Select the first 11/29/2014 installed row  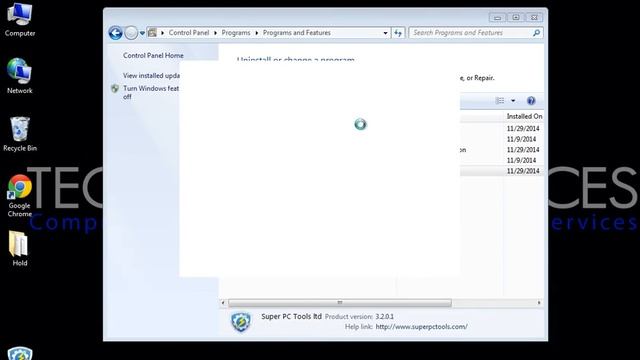coord(523,129)
